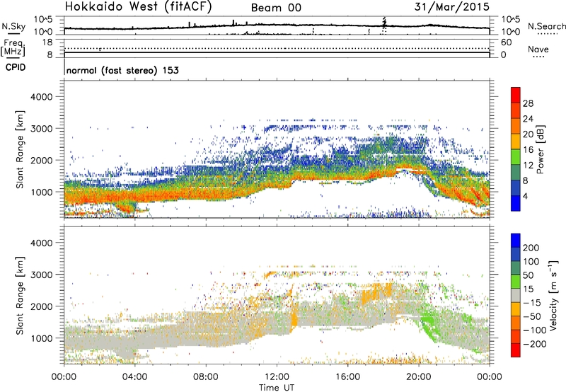Click the 'Velocity [m s-1]' colorbar title
The height and width of the screenshot is (392, 566).
(553, 295)
